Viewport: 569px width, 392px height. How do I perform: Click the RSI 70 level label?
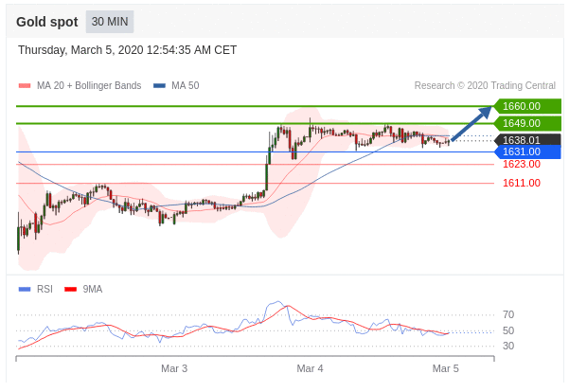508,314
